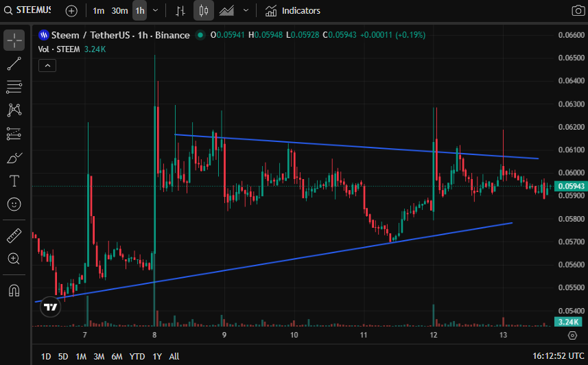Open the forecasting and measurement projection tool
Image resolution: width=588 pixels, height=365 pixels.
pyautogui.click(x=14, y=134)
